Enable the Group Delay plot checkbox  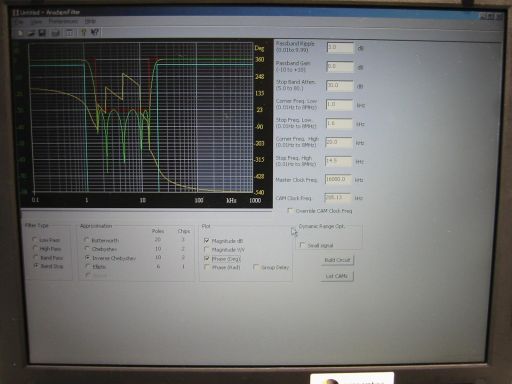256,267
